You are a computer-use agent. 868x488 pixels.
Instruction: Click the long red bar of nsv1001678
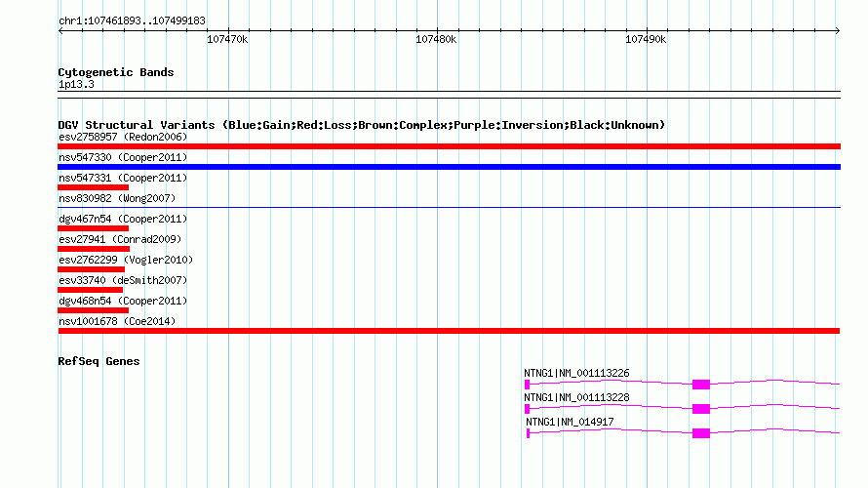[449, 331]
